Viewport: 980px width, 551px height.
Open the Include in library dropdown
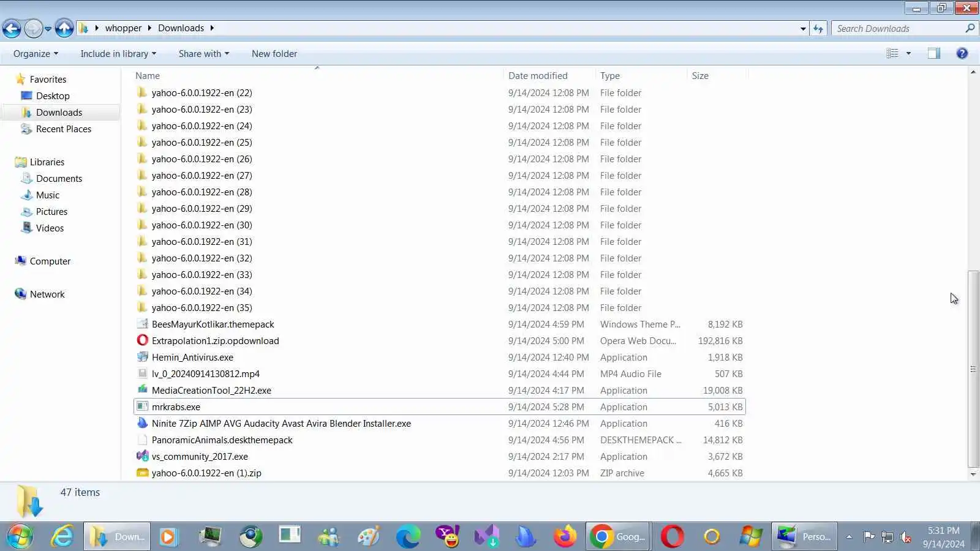click(118, 54)
